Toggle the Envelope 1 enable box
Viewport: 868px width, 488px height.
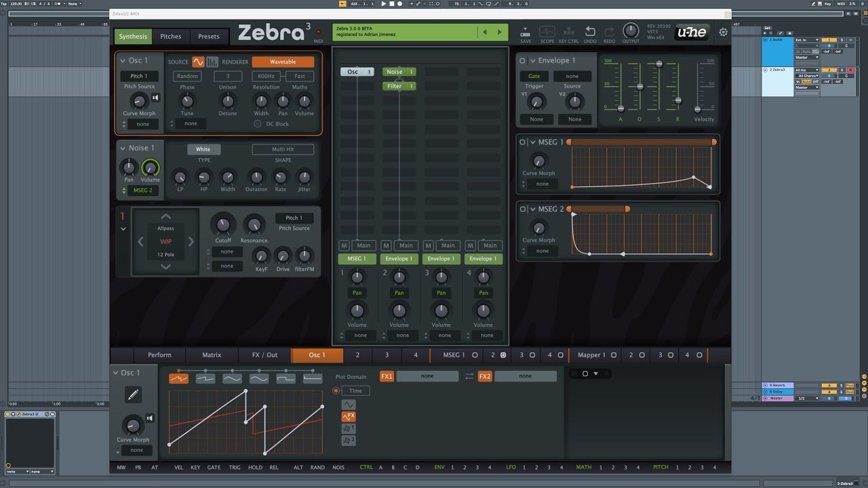(x=522, y=61)
